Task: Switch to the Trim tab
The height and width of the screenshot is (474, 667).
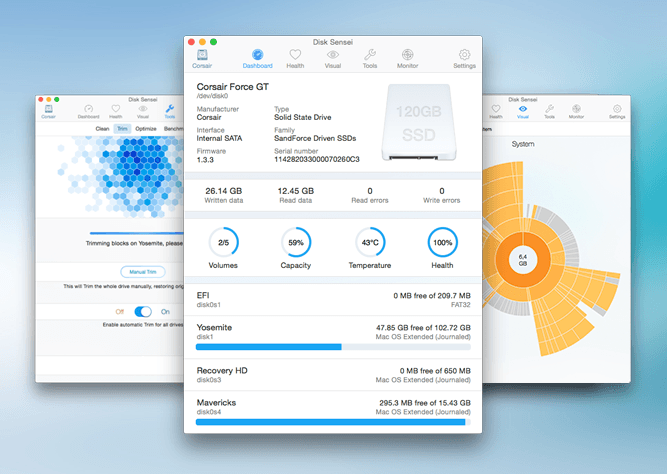Action: (123, 128)
